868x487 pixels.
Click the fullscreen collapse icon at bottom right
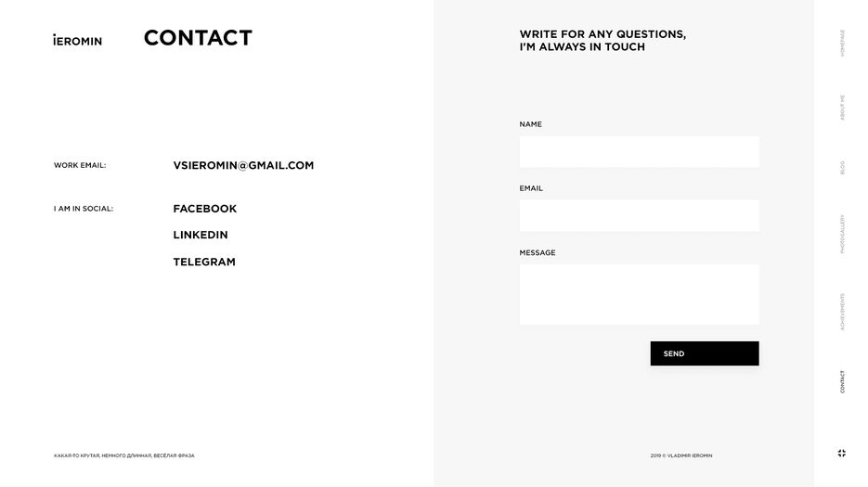click(x=841, y=454)
